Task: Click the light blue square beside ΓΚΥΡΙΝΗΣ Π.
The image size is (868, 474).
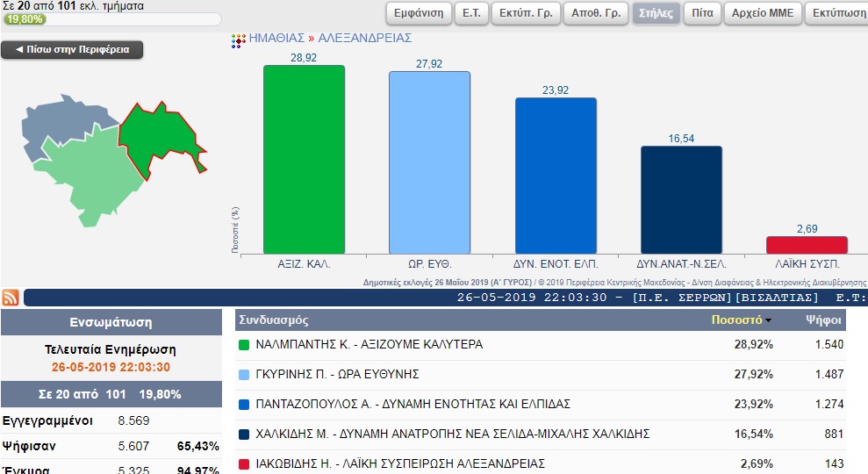Action: pyautogui.click(x=245, y=375)
